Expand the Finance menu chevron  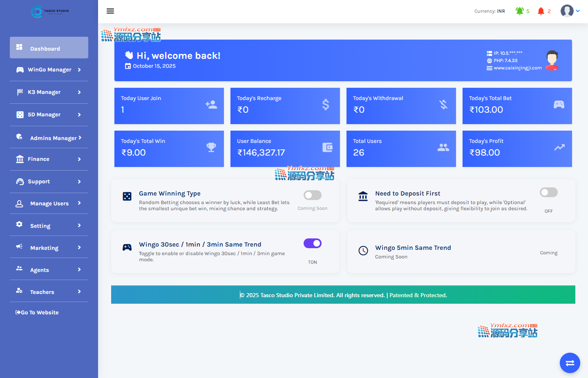(x=79, y=159)
